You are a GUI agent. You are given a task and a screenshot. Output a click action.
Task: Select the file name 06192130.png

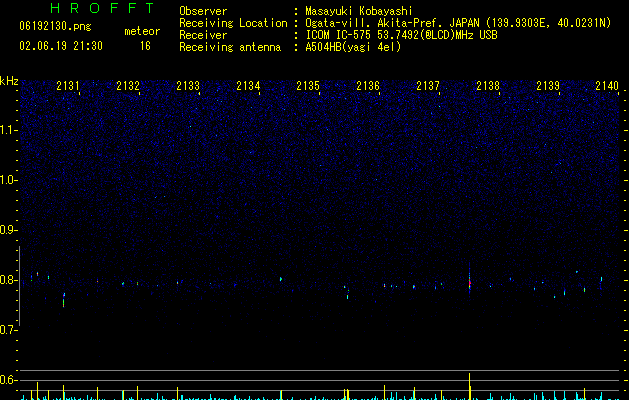tap(55, 26)
